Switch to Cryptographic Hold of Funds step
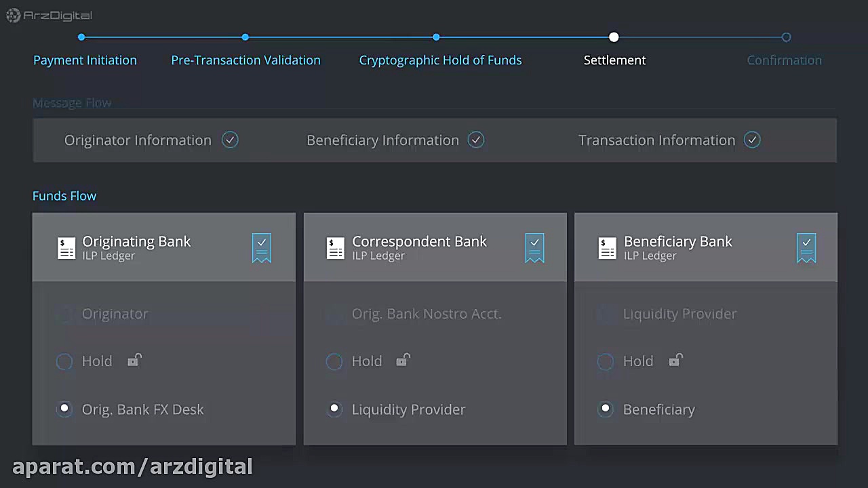This screenshot has height=488, width=868. point(440,60)
